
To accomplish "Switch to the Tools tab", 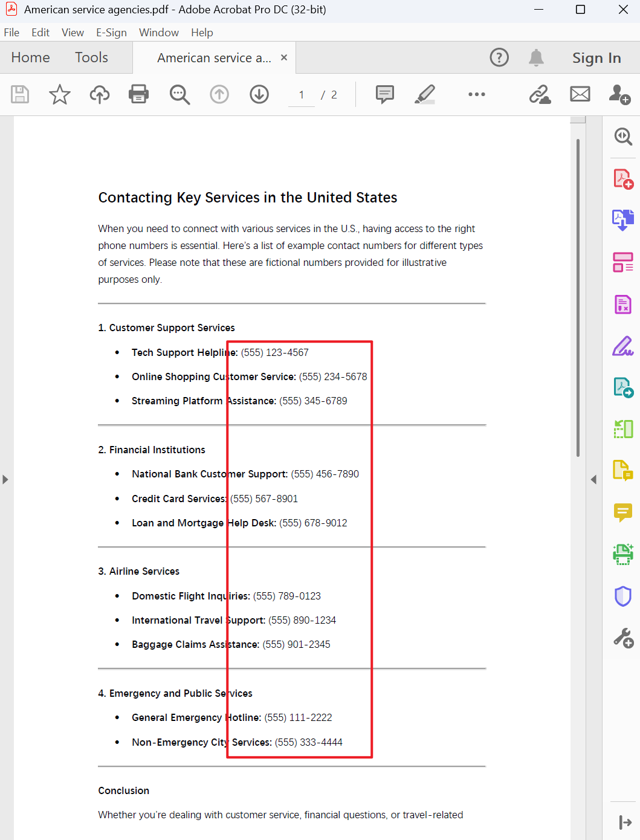I will coord(91,57).
